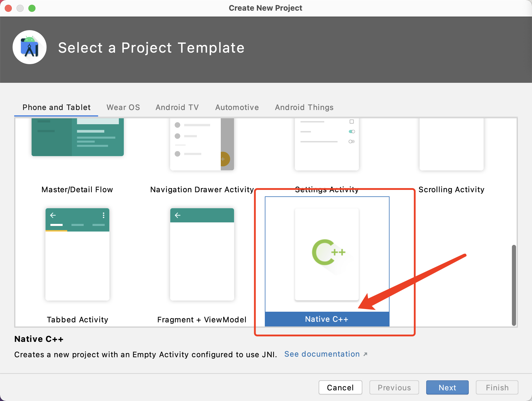The width and height of the screenshot is (532, 401).
Task: Close the Create New Project window
Action: coord(8,8)
